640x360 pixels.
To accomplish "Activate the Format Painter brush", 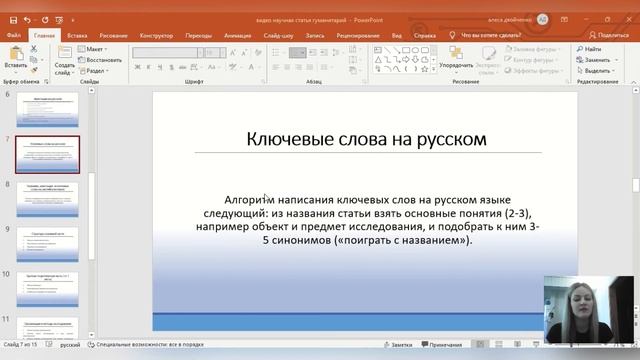I will pos(34,71).
